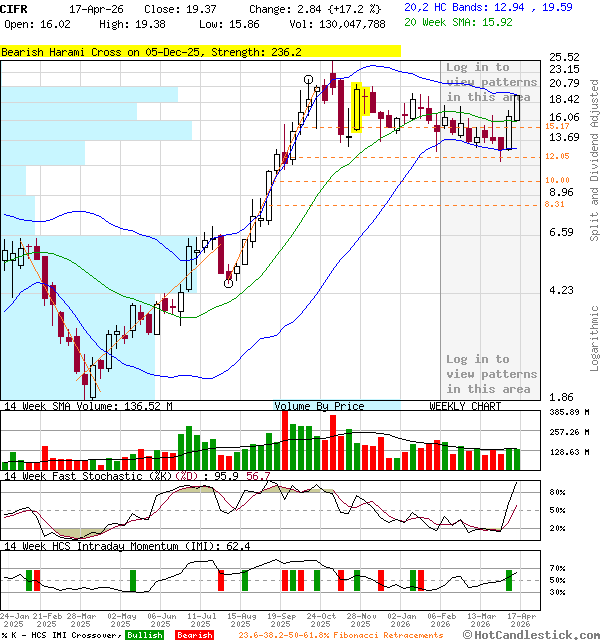This screenshot has height=640, width=600.
Task: Click the upper 'Log in to view patterns' text
Action: tap(490, 82)
